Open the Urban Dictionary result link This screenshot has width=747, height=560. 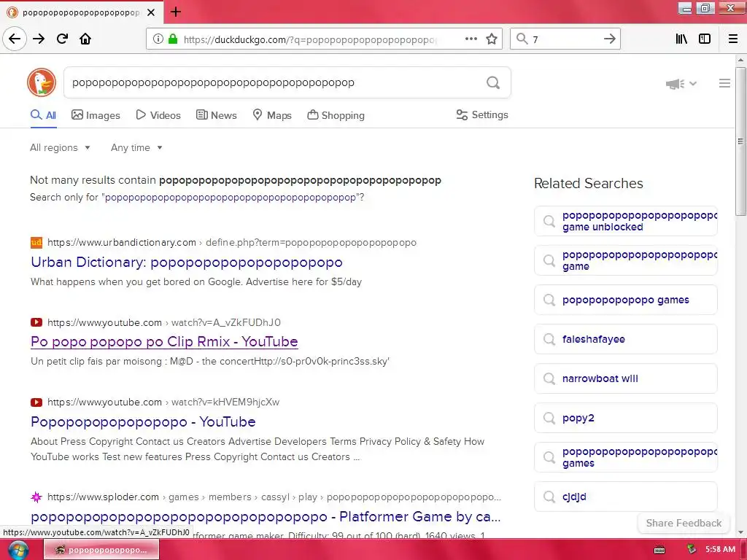click(186, 262)
